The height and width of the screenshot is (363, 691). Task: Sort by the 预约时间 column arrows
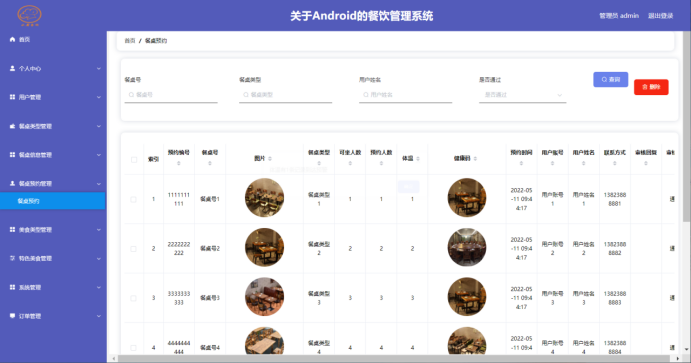click(x=521, y=163)
